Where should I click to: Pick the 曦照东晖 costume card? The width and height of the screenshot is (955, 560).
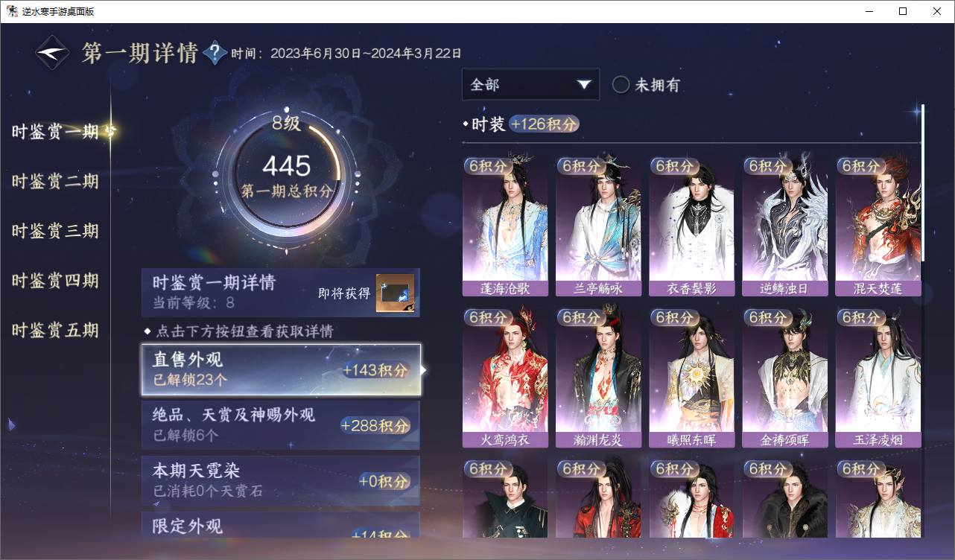(x=692, y=378)
